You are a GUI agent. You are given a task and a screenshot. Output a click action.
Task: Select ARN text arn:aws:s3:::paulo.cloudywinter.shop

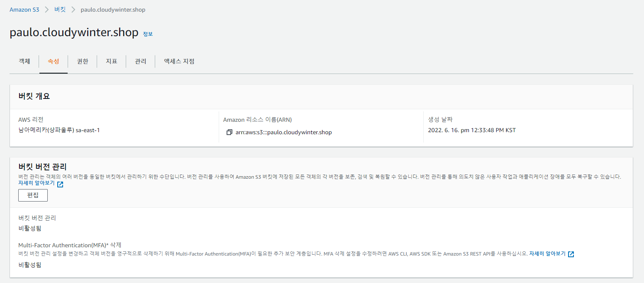click(x=284, y=133)
